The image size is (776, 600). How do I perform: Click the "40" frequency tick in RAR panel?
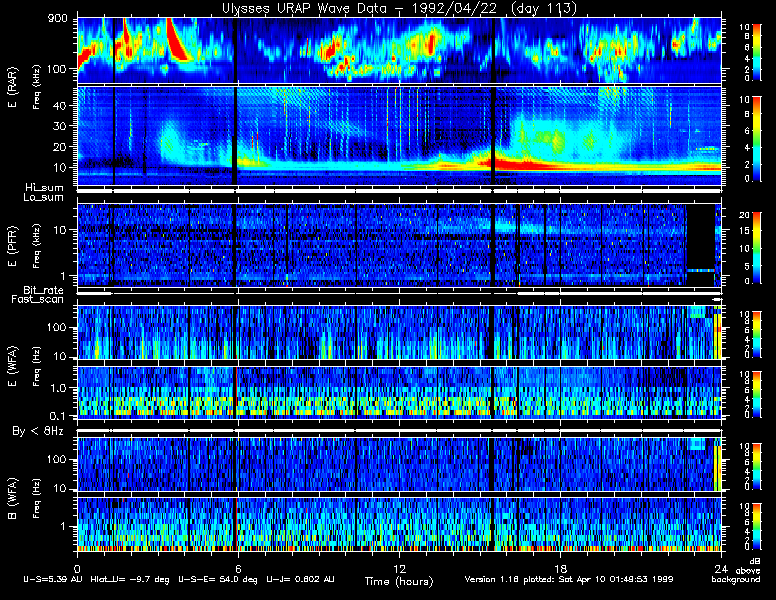(x=59, y=105)
